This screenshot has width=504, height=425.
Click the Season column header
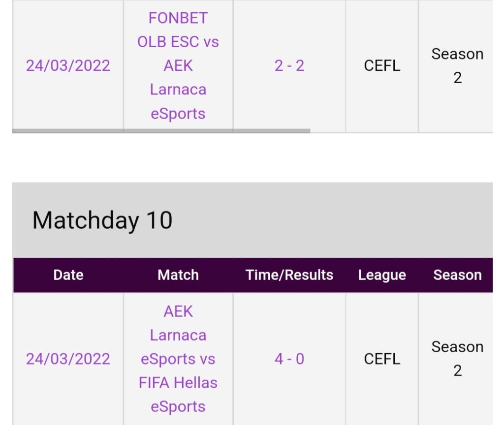tap(457, 275)
